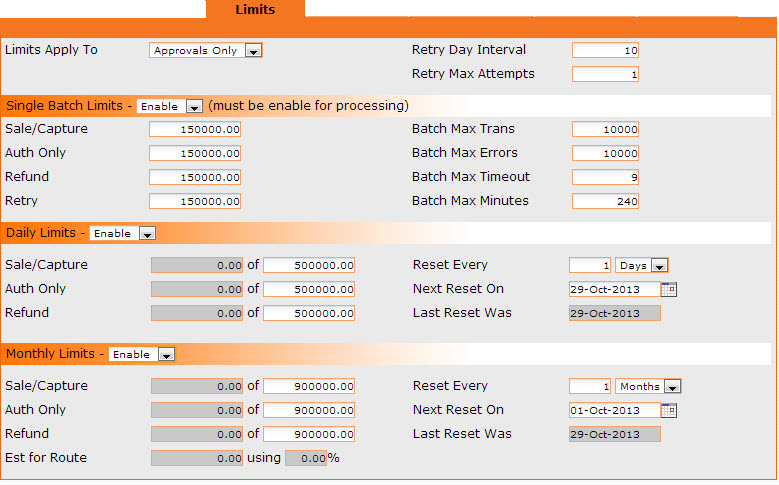
Task: Switch to the Limits tab
Action: pyautogui.click(x=255, y=10)
